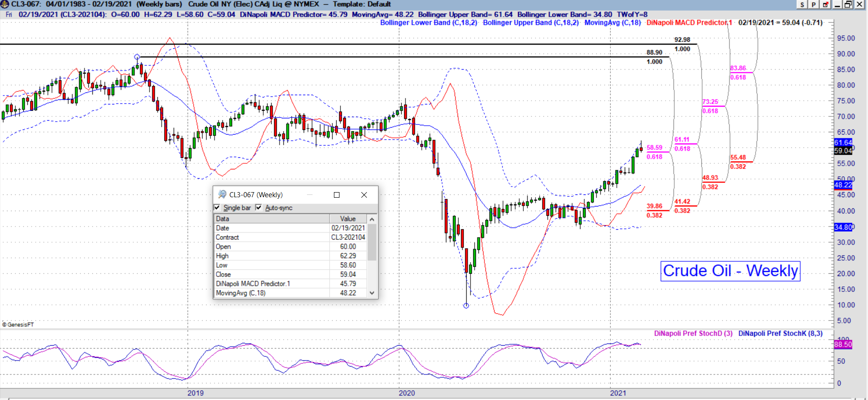Viewport: 868px width, 400px height.
Task: Close the CL3-067 (Weekly) data window
Action: coord(364,195)
